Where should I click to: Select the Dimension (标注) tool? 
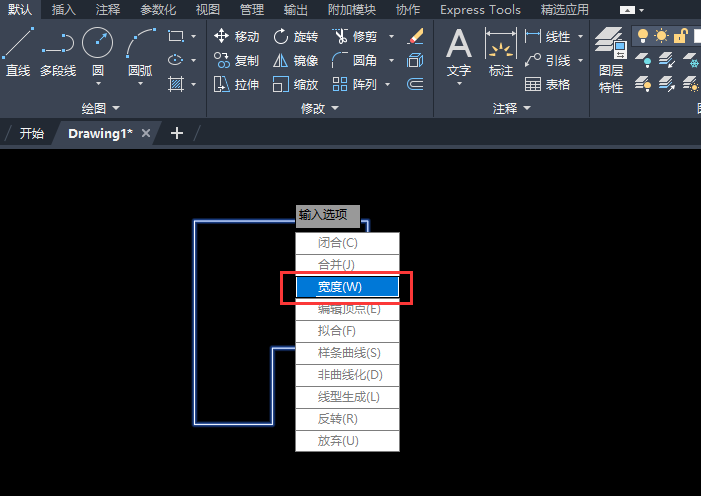pos(501,51)
